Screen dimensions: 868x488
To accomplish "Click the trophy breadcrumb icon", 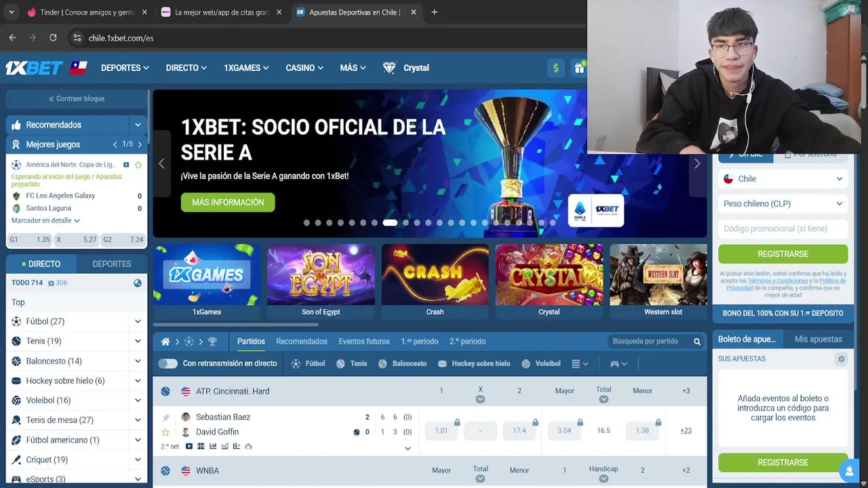I will click(x=212, y=342).
